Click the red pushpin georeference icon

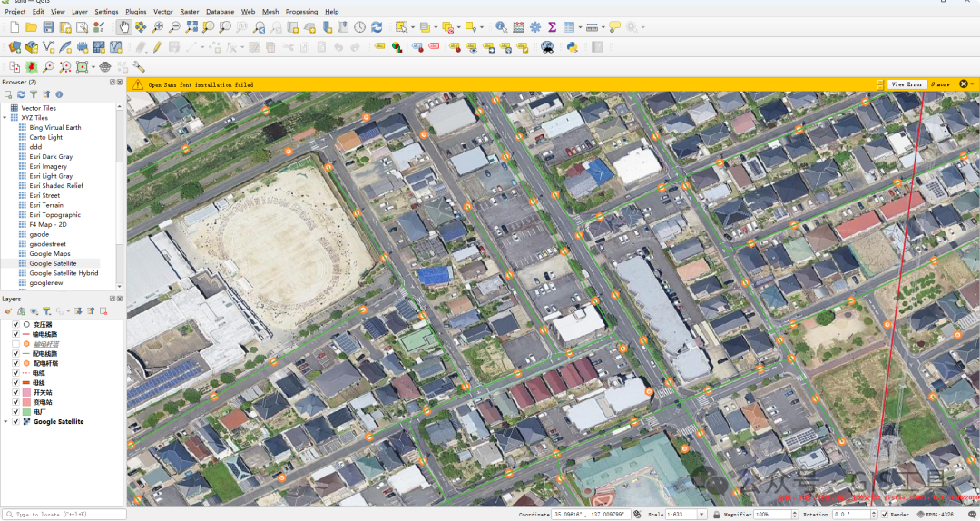(x=32, y=67)
